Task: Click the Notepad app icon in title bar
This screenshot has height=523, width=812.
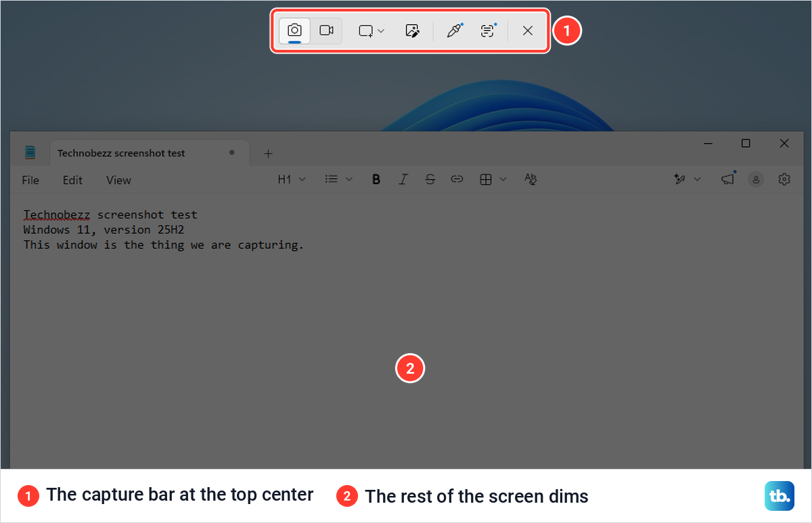Action: pos(30,152)
